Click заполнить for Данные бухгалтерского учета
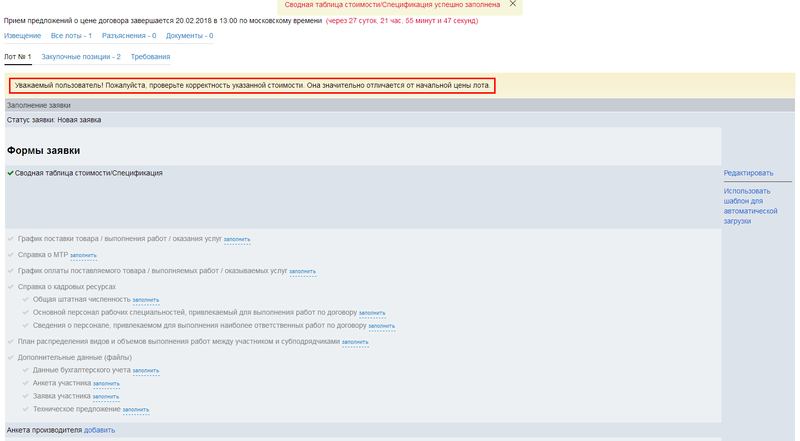The width and height of the screenshot is (800, 441). point(145,371)
